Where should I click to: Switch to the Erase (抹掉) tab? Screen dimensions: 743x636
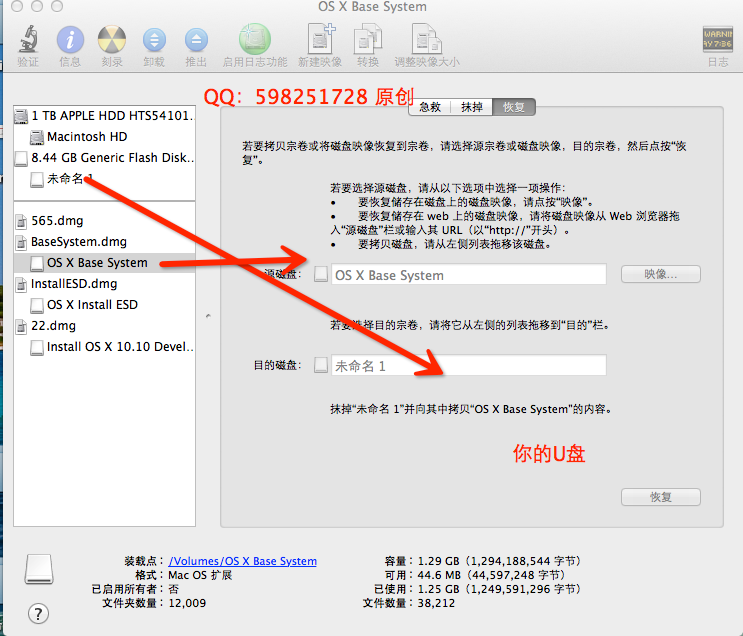click(471, 107)
